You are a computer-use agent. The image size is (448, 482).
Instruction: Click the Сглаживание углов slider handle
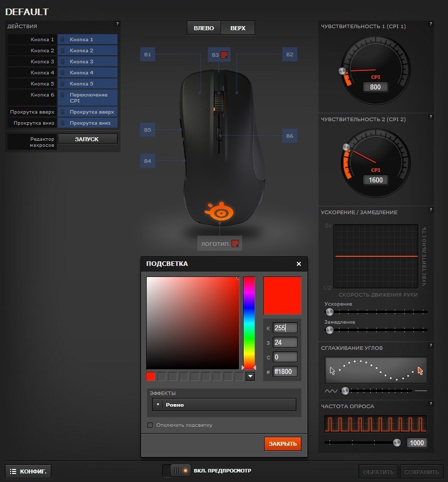pos(345,391)
